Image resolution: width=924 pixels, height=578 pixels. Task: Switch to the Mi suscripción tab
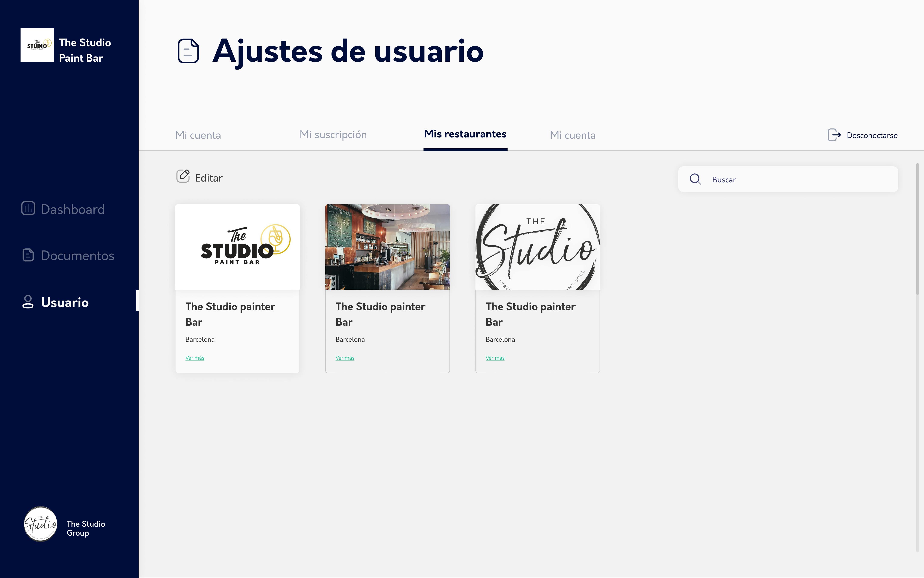tap(333, 135)
